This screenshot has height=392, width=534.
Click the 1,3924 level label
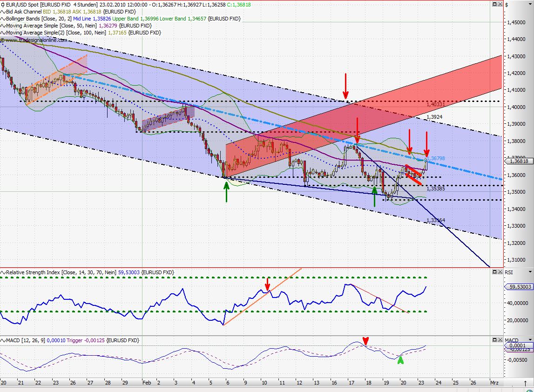[x=434, y=117]
